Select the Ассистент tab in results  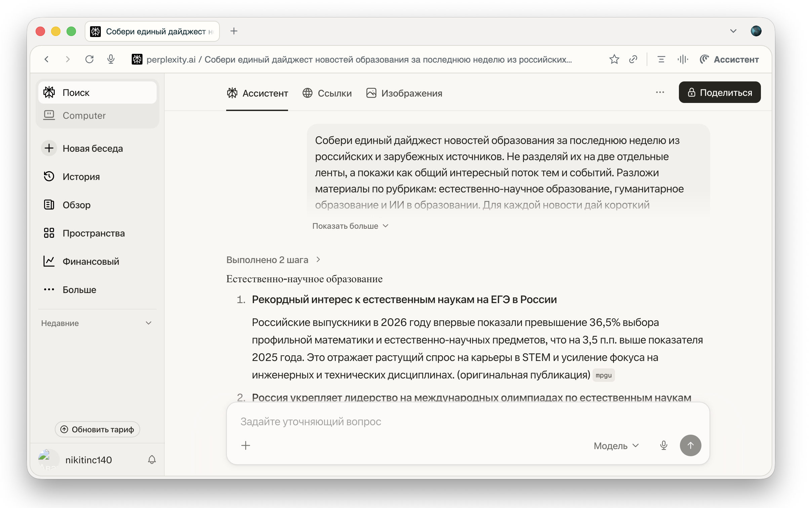click(x=257, y=93)
